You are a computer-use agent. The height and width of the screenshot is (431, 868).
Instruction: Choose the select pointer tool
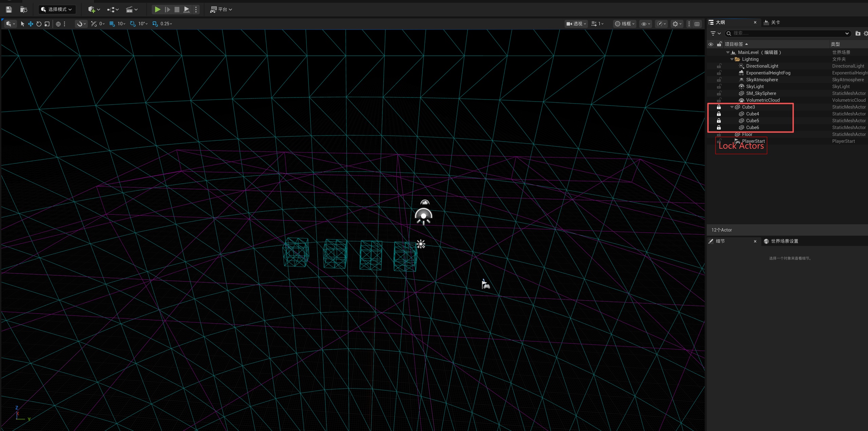pos(22,24)
